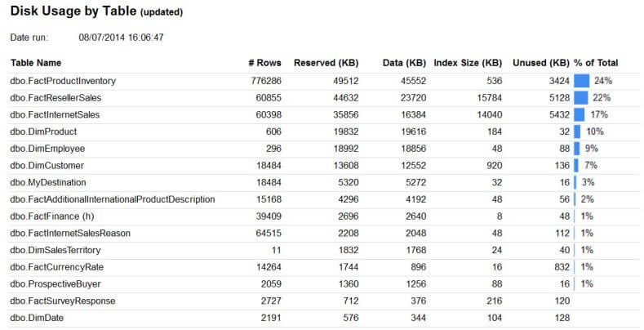Select the dbo.FactResellerSales table name

point(56,98)
